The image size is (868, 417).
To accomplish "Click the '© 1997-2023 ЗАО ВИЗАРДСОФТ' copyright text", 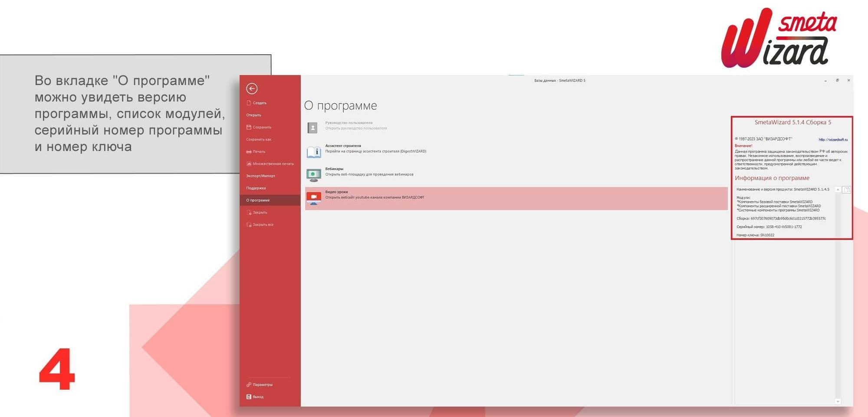I will click(763, 139).
